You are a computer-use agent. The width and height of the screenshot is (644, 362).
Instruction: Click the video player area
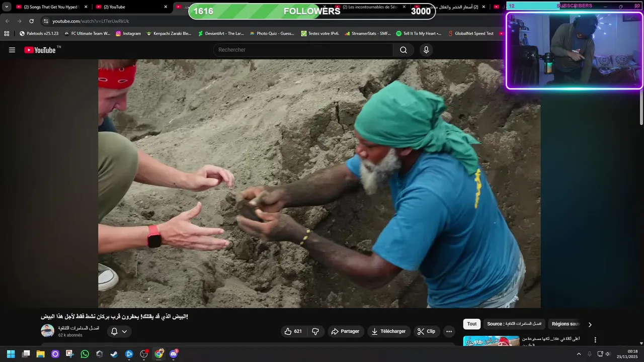(319, 184)
